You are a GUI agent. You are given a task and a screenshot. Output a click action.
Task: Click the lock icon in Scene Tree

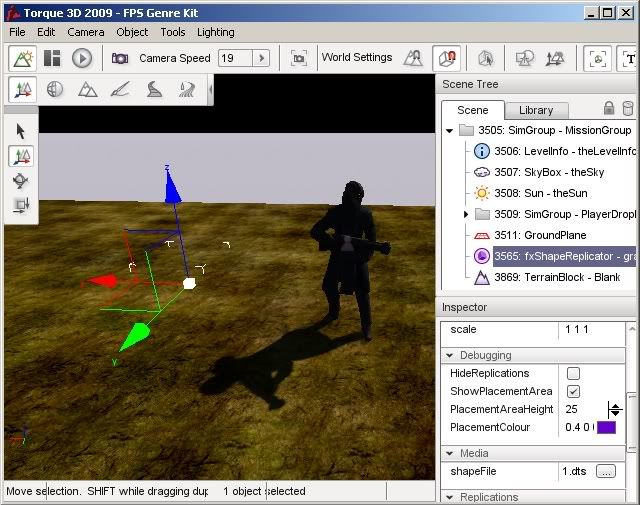click(608, 109)
